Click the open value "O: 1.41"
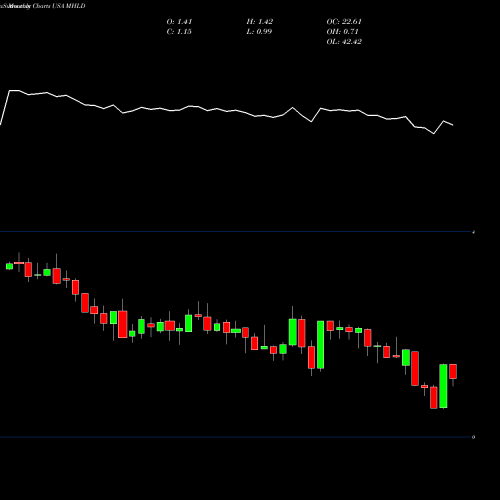The image size is (500, 500). (179, 22)
